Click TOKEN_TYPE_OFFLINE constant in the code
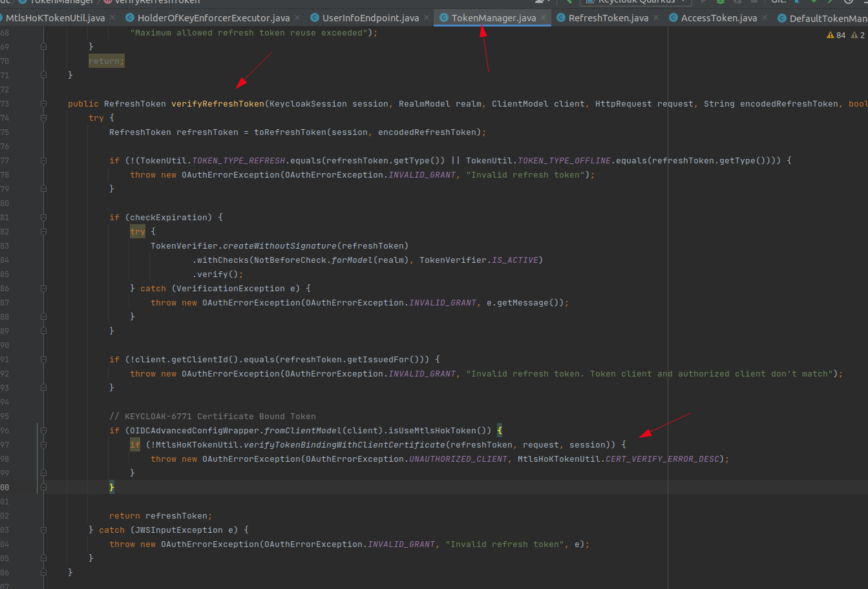This screenshot has height=589, width=868. pyautogui.click(x=564, y=160)
